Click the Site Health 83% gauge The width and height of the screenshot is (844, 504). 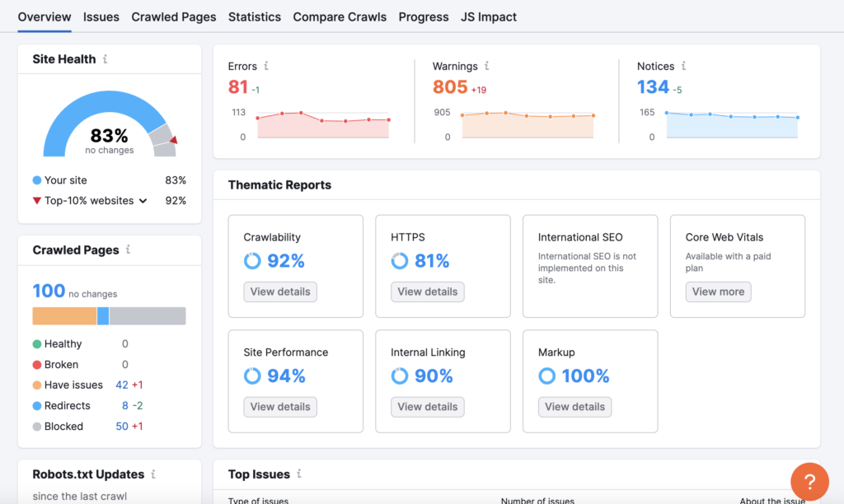tap(110, 124)
